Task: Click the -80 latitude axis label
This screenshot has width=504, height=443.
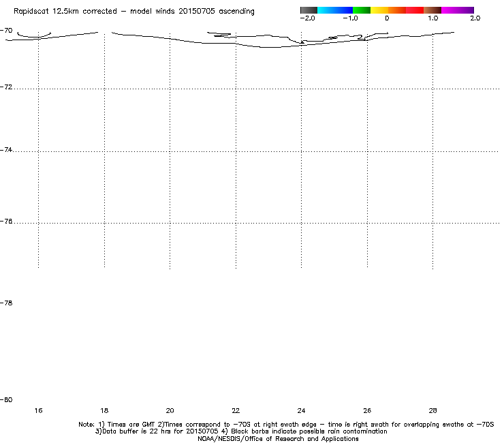Action: tap(6, 400)
